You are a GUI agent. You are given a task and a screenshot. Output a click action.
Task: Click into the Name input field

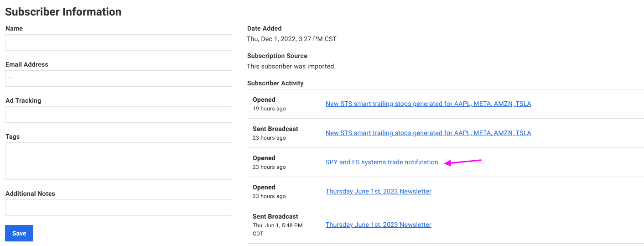coord(119,42)
